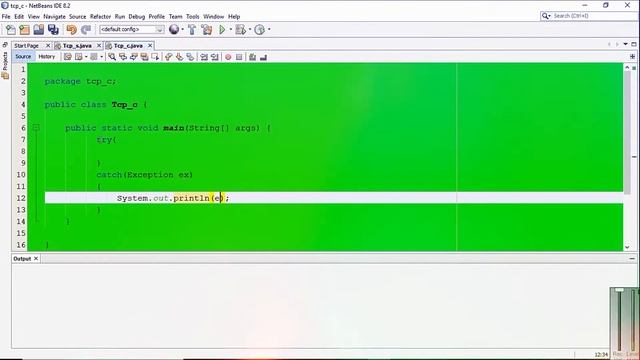640x360 pixels.
Task: Click the Comment editor toolbar icon
Action: pos(253,57)
